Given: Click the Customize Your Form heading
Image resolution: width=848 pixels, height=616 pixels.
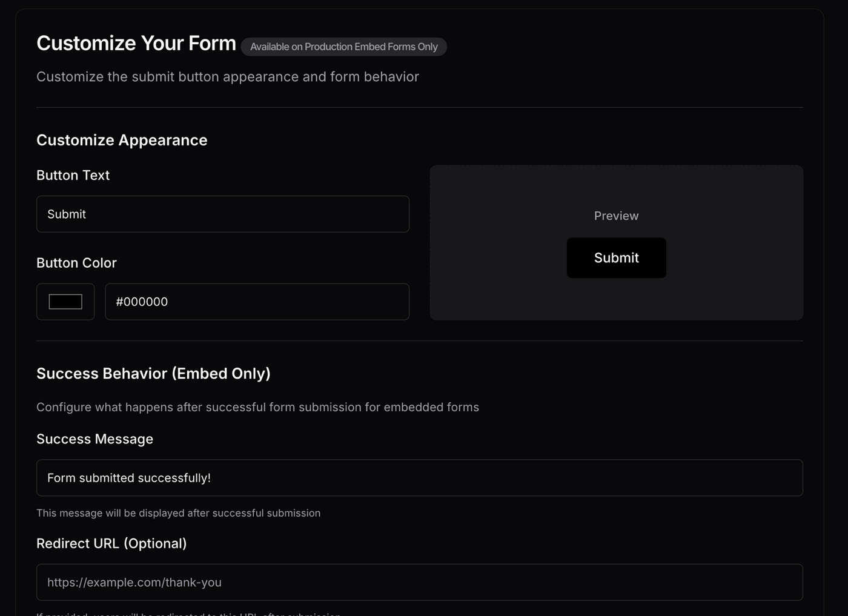Looking at the screenshot, I should (136, 42).
